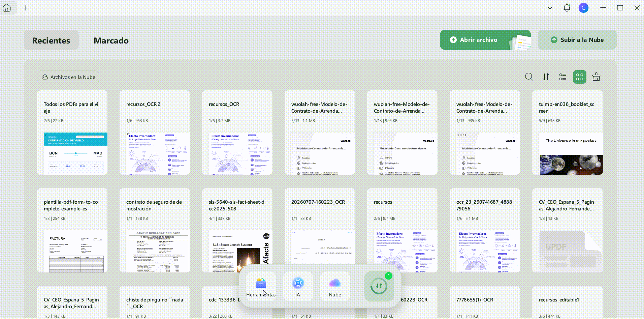Open tuimp-en038_booklet_screen file
The height and width of the screenshot is (319, 644).
[x=568, y=133]
